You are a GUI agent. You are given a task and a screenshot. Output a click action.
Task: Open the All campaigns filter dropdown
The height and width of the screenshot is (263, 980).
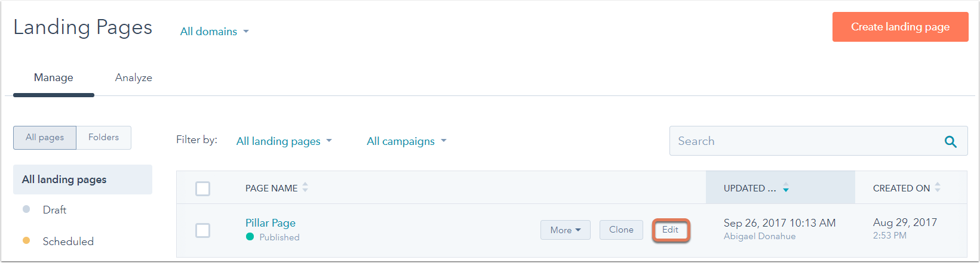tap(406, 141)
